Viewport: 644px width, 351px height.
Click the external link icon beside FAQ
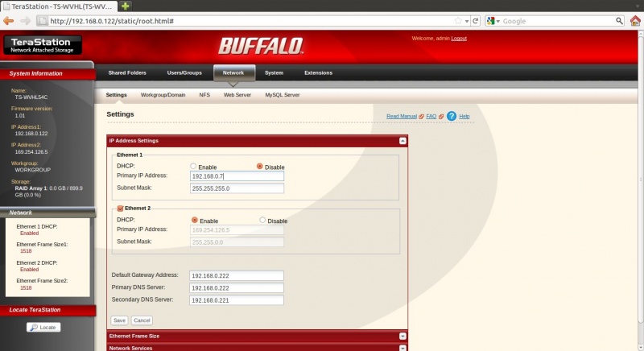[441, 117]
